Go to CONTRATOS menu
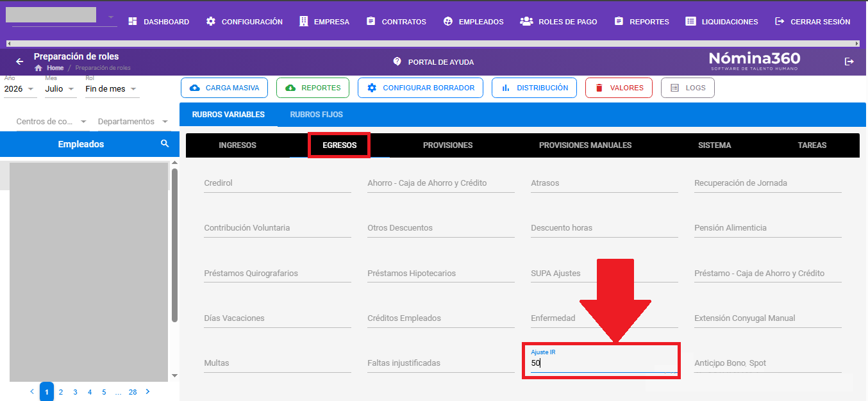Image resolution: width=868 pixels, height=401 pixels. (x=396, y=21)
